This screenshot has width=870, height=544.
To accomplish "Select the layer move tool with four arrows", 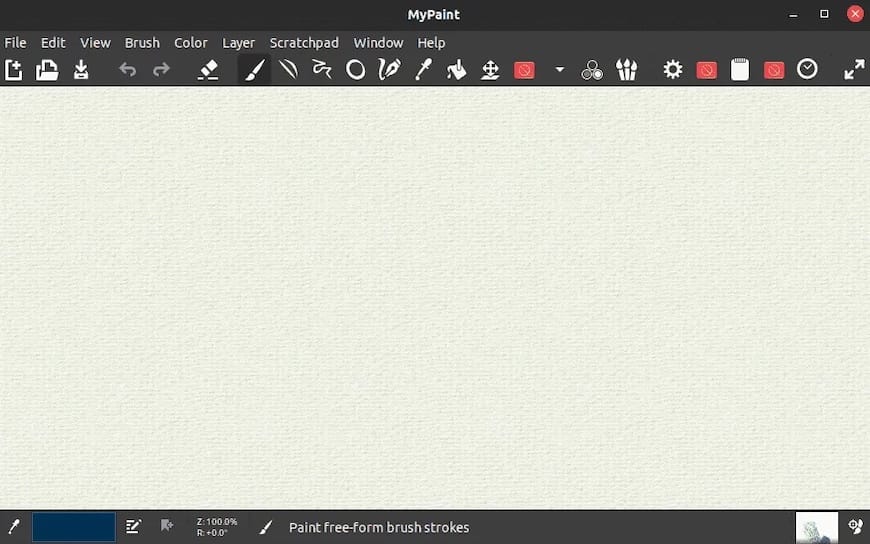I will (490, 70).
